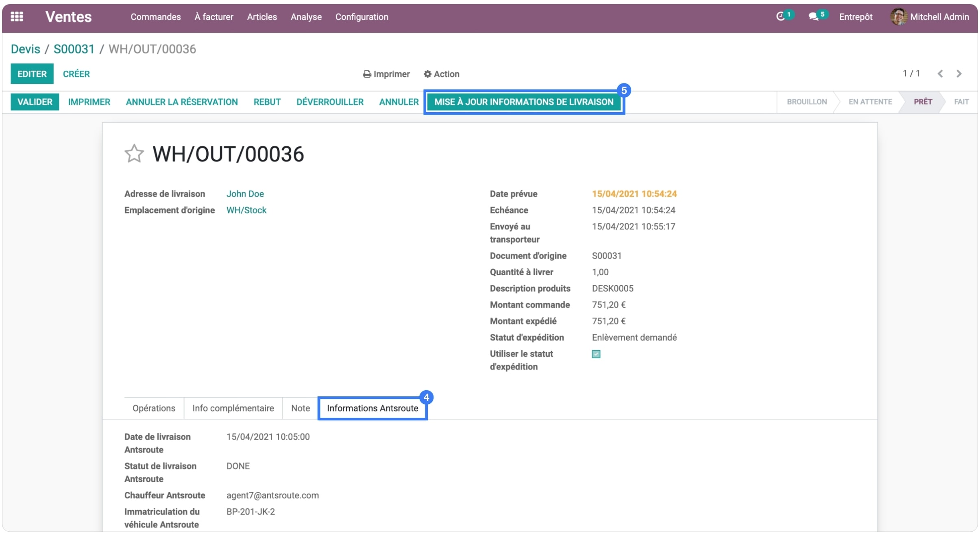Click the DÉVERROUILLER button
Image resolution: width=980 pixels, height=535 pixels.
pyautogui.click(x=330, y=102)
